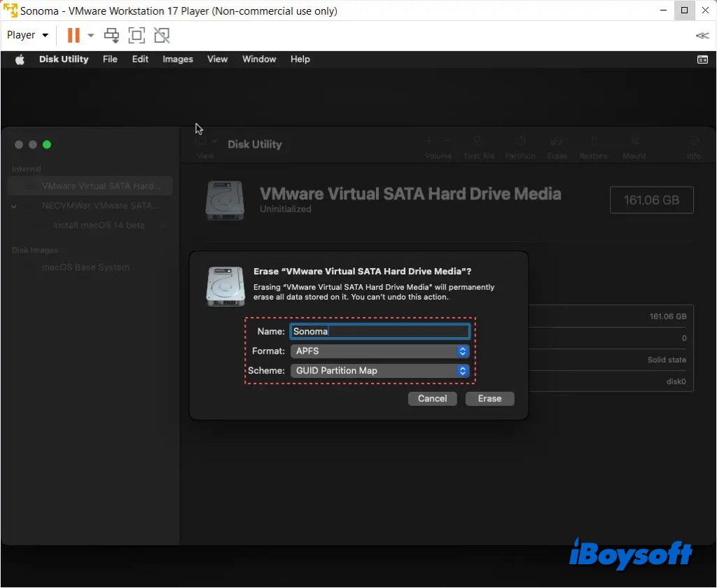Expand the power options arrow beside pause
The width and height of the screenshot is (717, 588).
(90, 35)
